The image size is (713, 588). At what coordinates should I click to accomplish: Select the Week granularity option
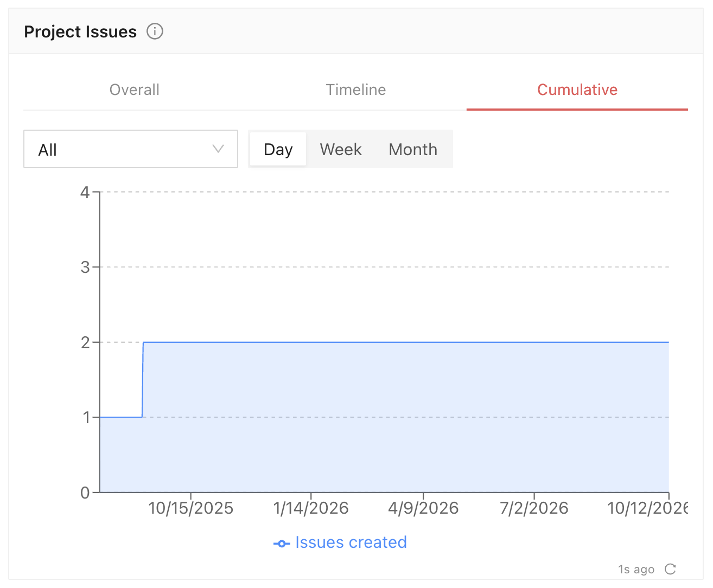pos(341,149)
